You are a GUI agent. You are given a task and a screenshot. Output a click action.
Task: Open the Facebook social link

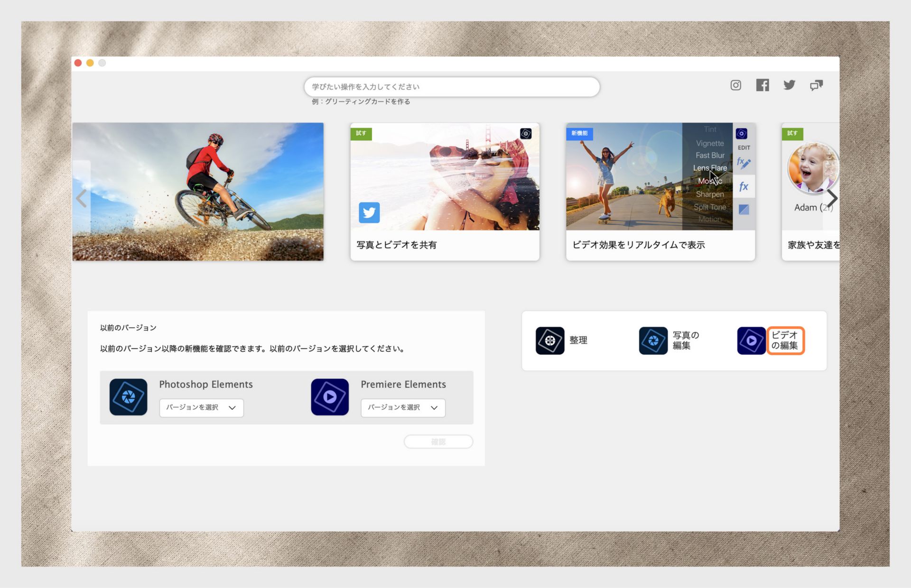coord(762,85)
